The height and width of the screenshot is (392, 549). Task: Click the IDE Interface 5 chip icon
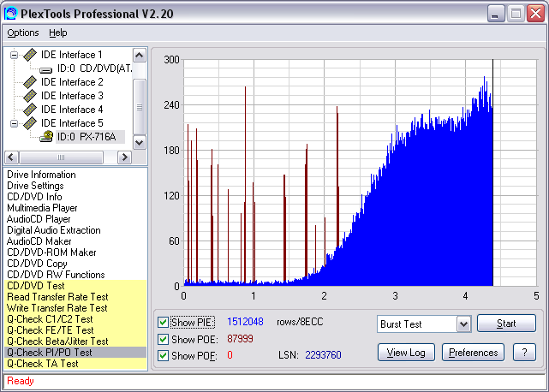tap(30, 123)
